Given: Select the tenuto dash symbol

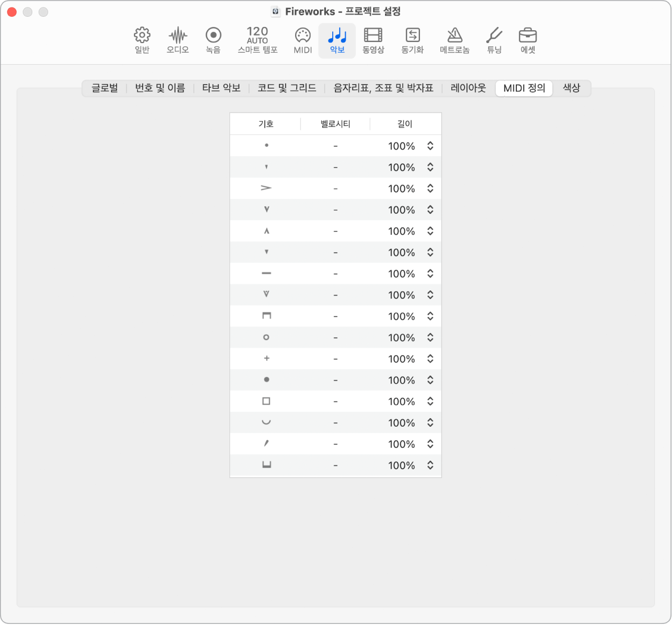Looking at the screenshot, I should coord(266,273).
